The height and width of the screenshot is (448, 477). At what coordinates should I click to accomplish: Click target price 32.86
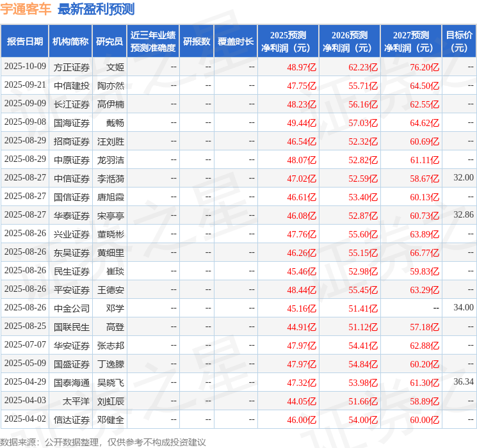tap(464, 214)
